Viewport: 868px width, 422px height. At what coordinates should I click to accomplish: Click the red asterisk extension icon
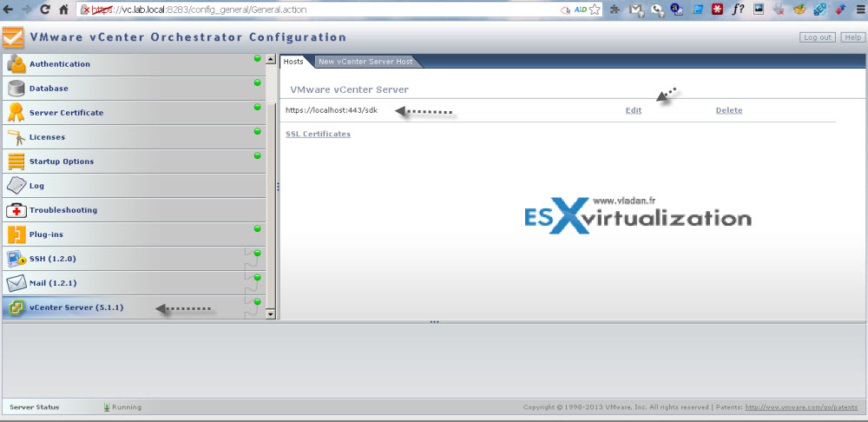pos(718,10)
